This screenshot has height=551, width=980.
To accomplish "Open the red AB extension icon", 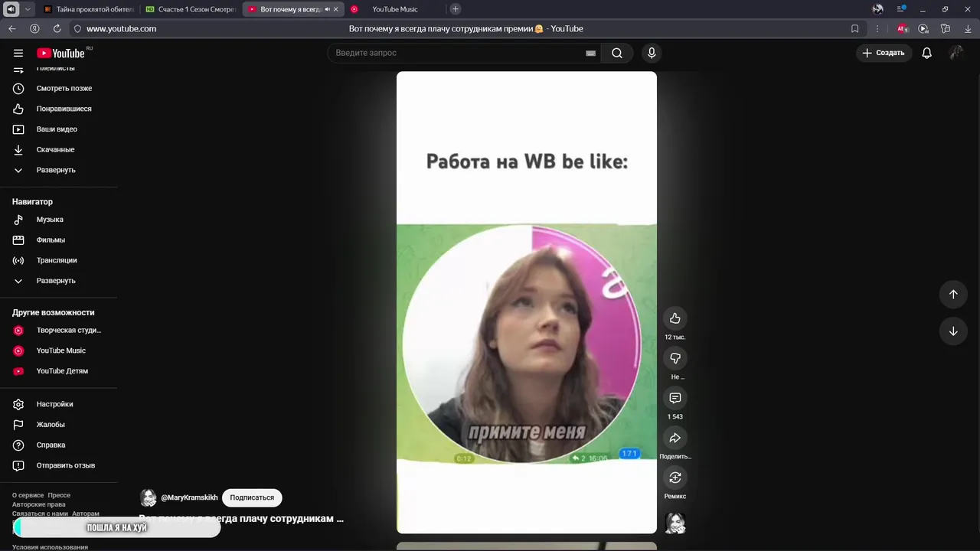I will pyautogui.click(x=902, y=28).
